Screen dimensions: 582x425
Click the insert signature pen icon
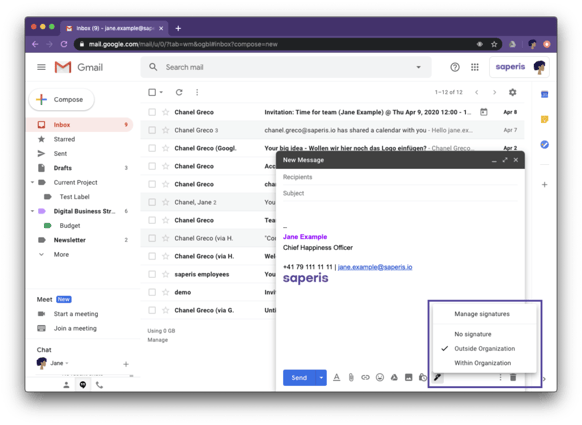(437, 377)
